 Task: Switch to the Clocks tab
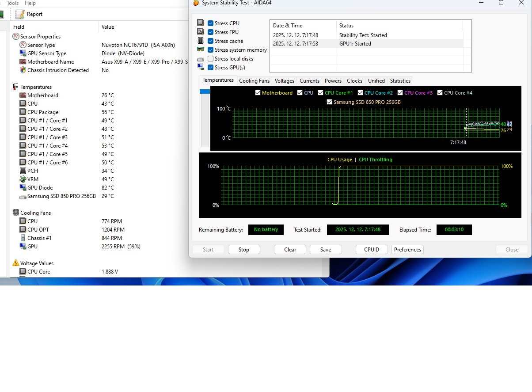click(354, 81)
